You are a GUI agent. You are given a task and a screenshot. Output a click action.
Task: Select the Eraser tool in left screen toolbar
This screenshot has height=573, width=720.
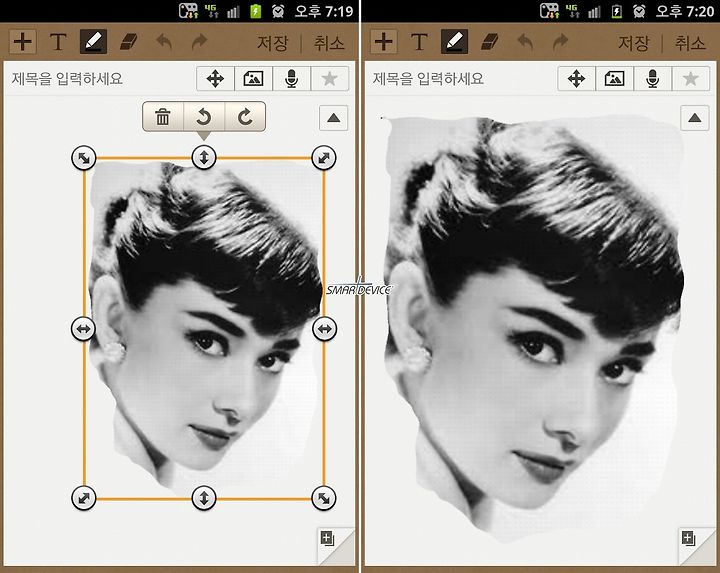(129, 42)
